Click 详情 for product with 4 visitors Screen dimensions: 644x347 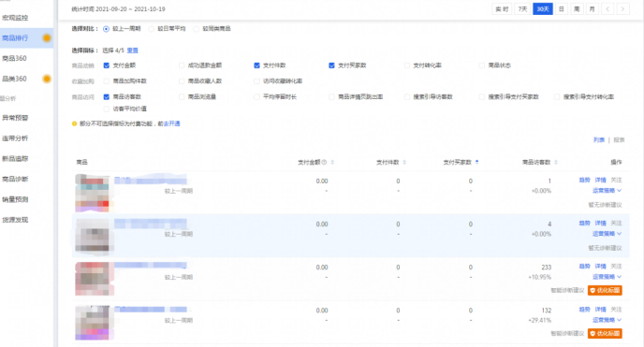[x=600, y=224]
